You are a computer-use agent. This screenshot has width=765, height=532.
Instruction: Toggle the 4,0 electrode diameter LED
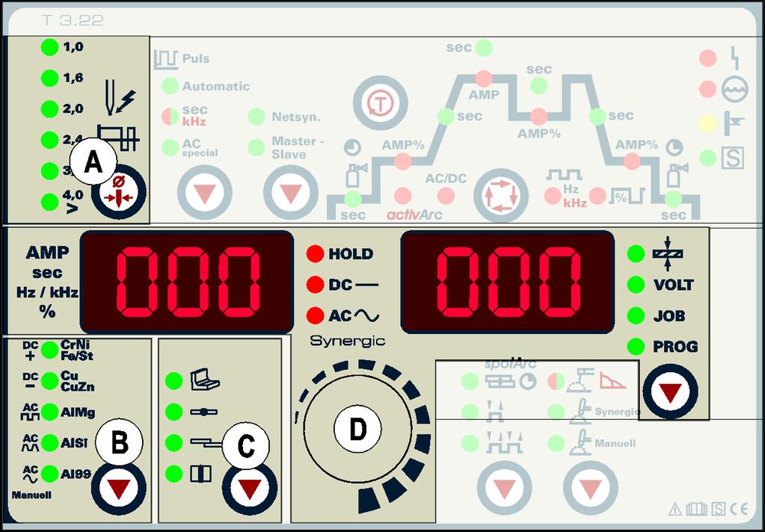coord(49,202)
